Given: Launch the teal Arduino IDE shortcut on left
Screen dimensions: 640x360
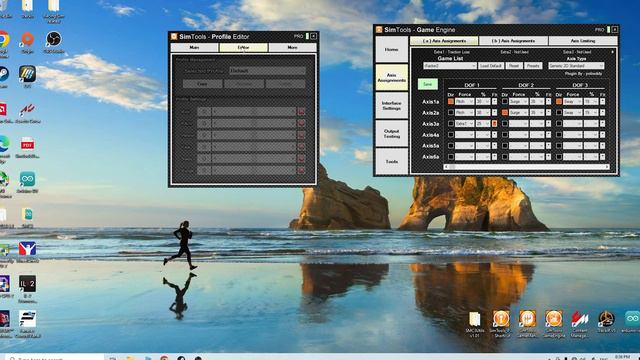Looking at the screenshot, I should [27, 179].
